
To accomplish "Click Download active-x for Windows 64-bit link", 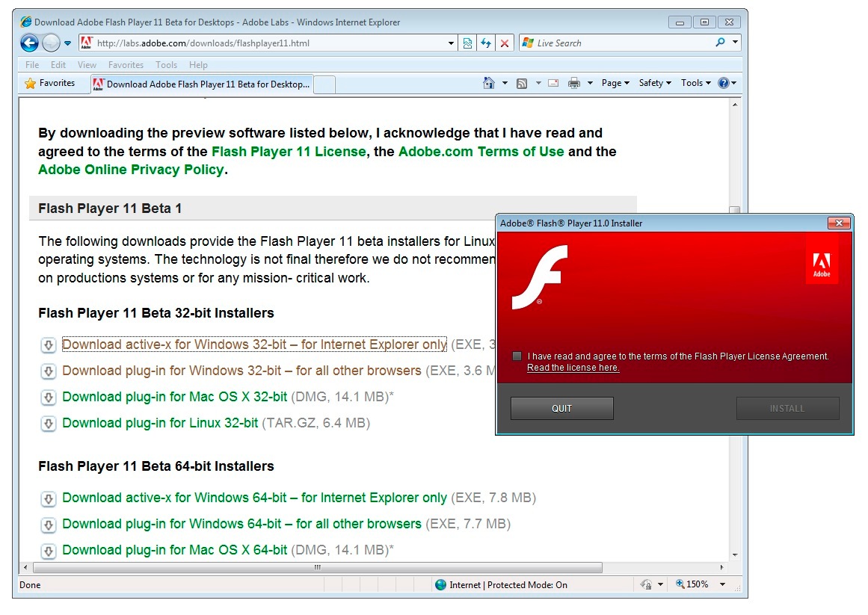I will tap(254, 498).
